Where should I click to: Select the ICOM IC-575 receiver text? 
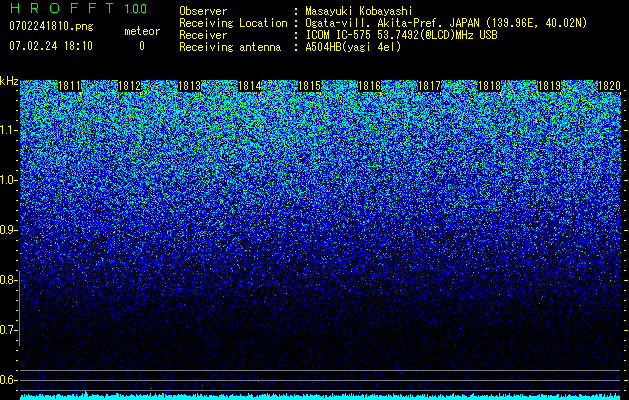(x=402, y=35)
